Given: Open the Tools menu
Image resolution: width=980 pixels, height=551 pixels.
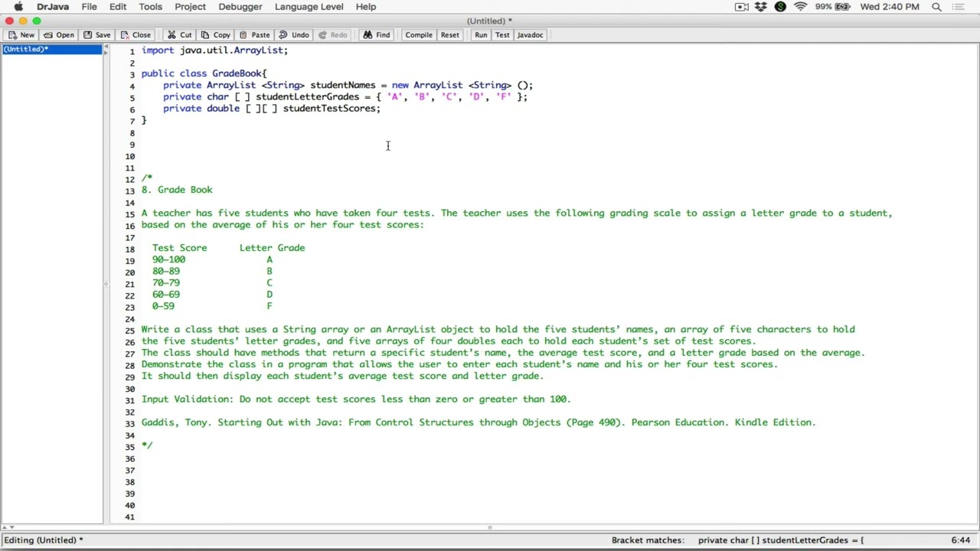Looking at the screenshot, I should (x=150, y=7).
